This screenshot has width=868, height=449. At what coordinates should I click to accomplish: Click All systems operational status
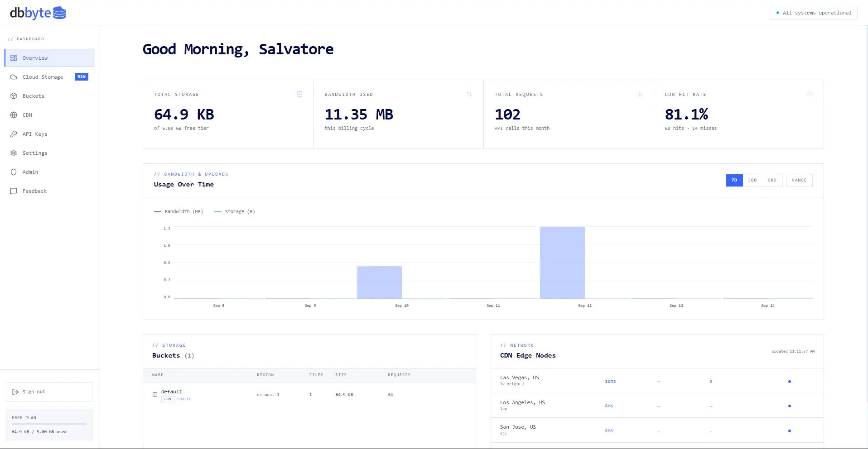point(814,13)
